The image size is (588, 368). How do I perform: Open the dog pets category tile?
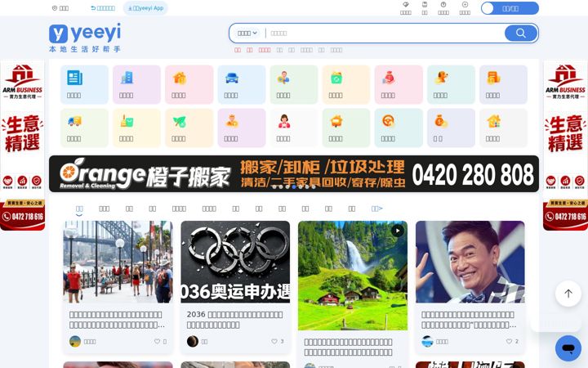click(451, 84)
